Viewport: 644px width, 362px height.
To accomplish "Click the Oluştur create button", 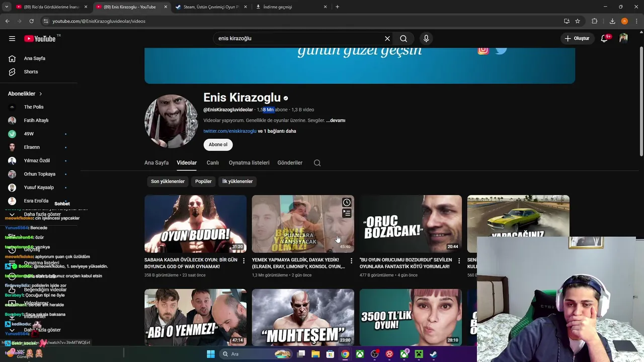I will click(x=577, y=38).
